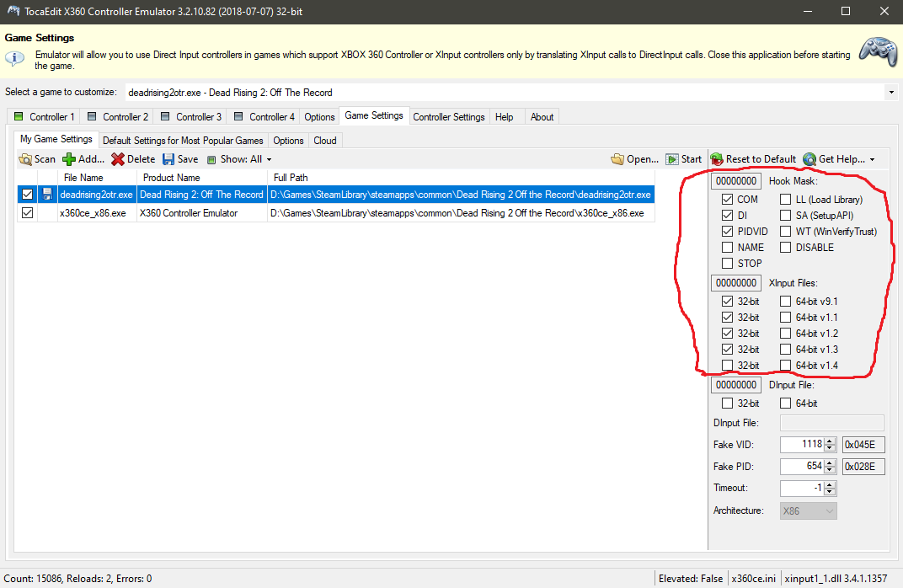Image resolution: width=903 pixels, height=588 pixels.
Task: Open the Controller Settings tab
Action: tap(449, 117)
